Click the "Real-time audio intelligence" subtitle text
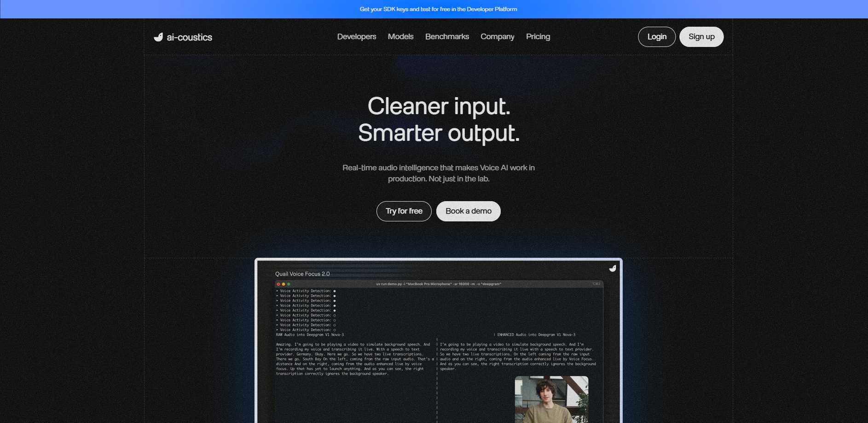The image size is (868, 423). click(x=439, y=173)
